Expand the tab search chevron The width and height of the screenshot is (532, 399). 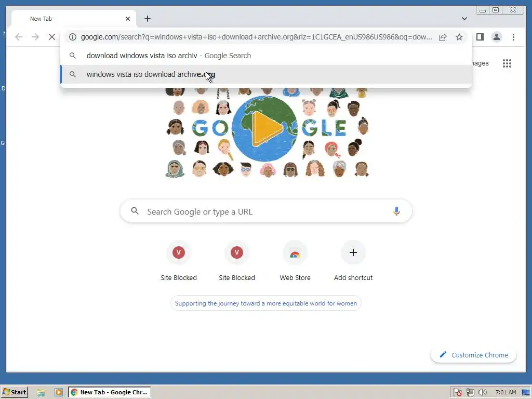click(x=464, y=19)
